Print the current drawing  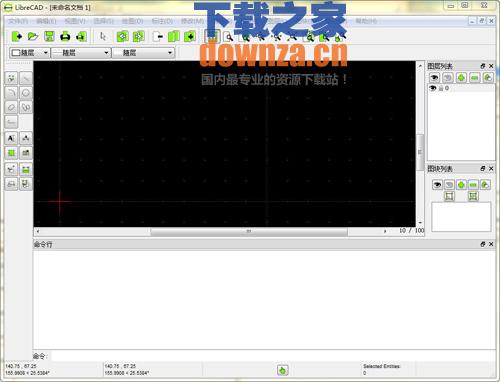65,36
